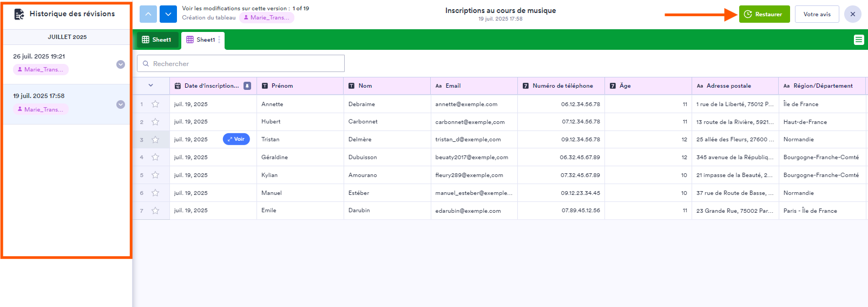This screenshot has width=868, height=307.
Task: Click the Restaurer button
Action: pos(764,14)
